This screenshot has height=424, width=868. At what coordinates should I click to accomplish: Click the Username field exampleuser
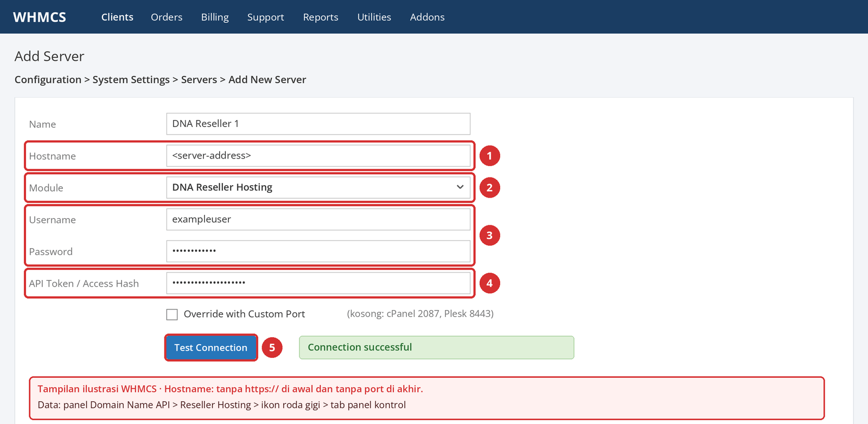point(318,219)
